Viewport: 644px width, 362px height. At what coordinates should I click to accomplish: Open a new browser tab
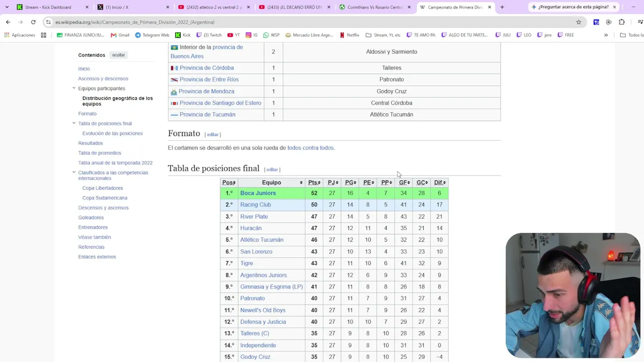pyautogui.click(x=502, y=7)
